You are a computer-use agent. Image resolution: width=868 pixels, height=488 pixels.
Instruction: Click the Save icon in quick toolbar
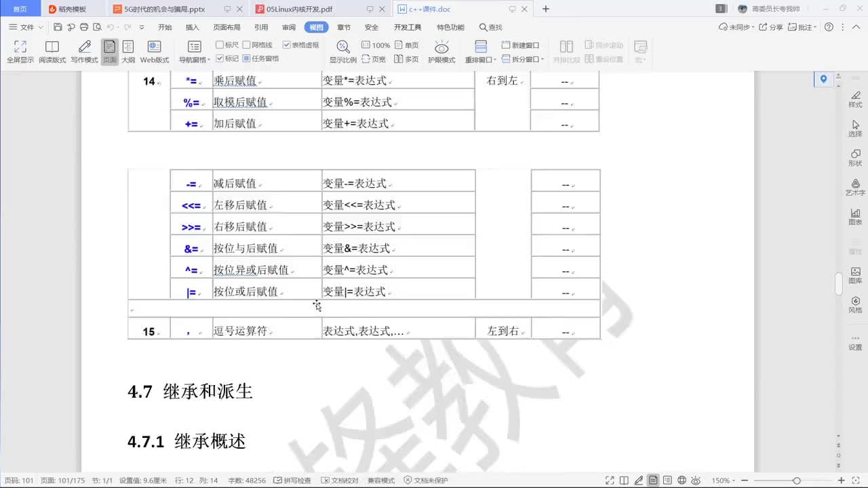pos(58,27)
